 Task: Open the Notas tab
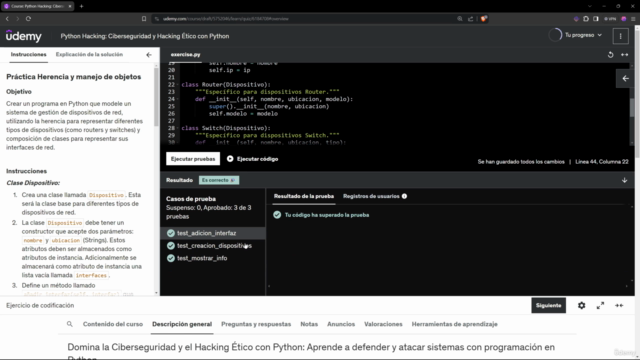[x=309, y=324]
